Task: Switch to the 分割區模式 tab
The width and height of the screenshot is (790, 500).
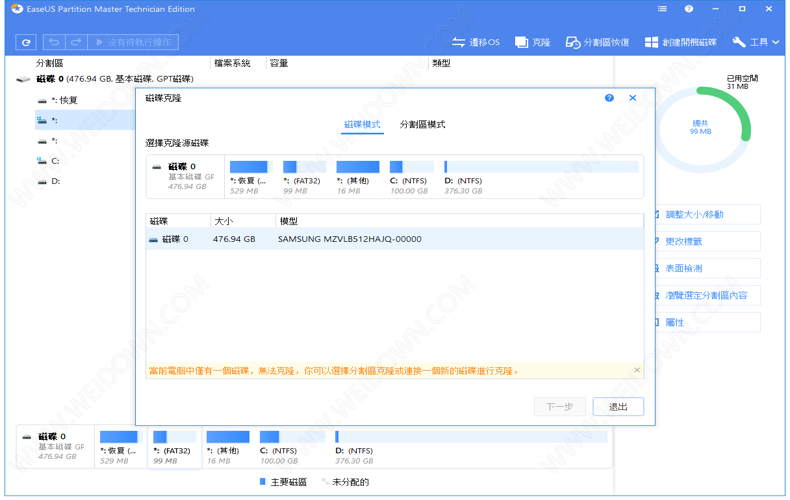Action: (422, 124)
